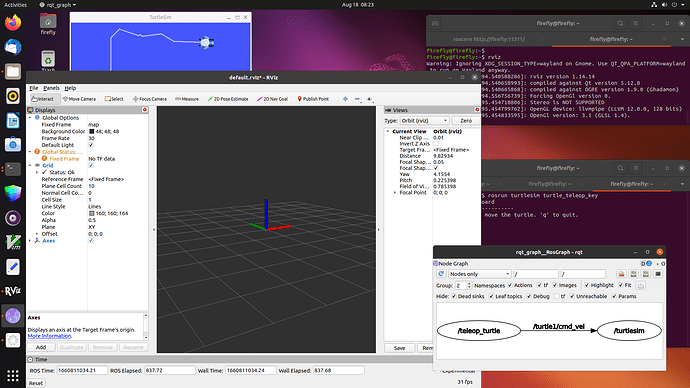Close the Views panel with red button
690x388 pixels.
pos(477,110)
